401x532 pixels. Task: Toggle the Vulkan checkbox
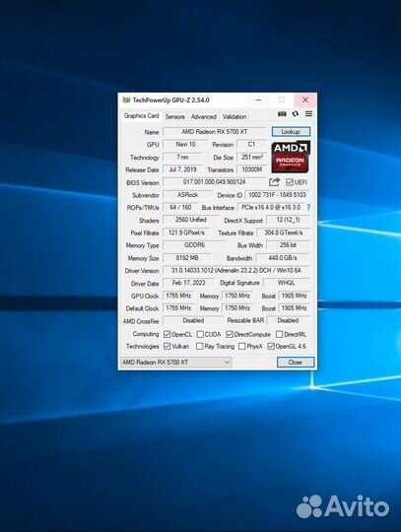167,346
